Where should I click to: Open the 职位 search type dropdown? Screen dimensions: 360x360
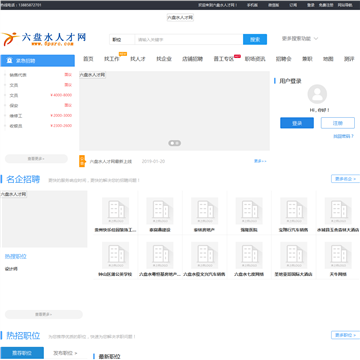click(x=122, y=39)
